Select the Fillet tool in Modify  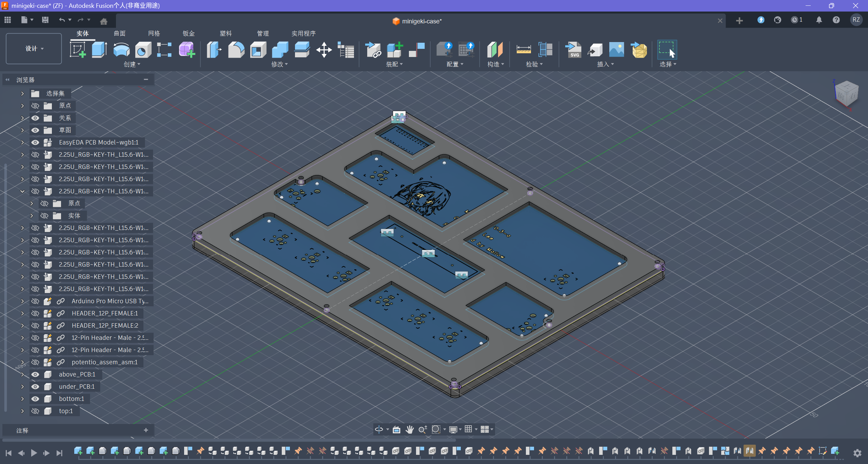236,50
